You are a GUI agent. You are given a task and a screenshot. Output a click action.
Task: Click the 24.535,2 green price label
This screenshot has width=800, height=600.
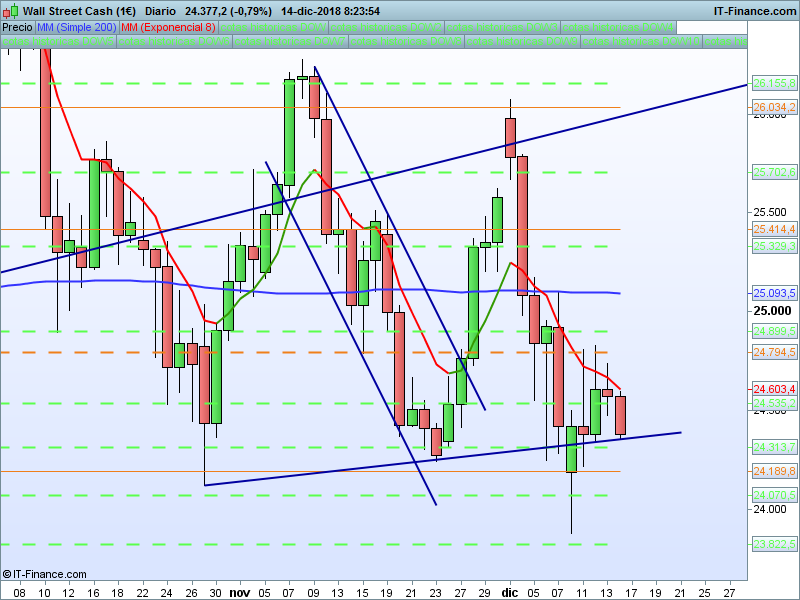(774, 403)
